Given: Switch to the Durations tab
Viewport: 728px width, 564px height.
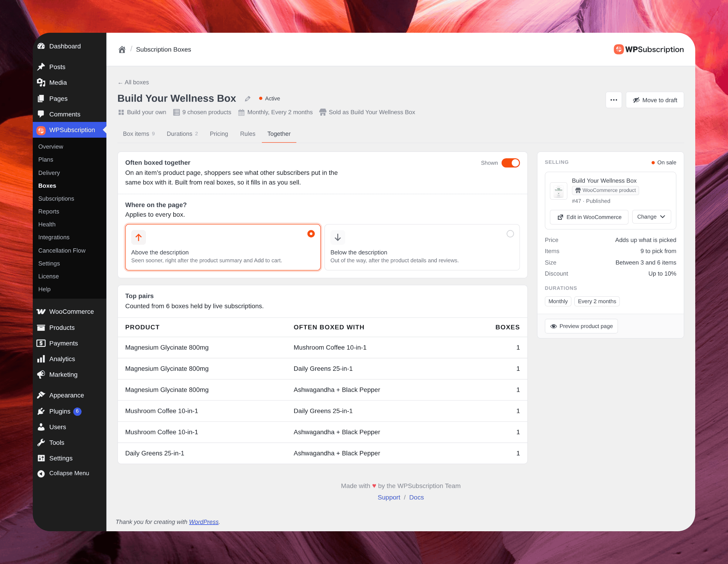Looking at the screenshot, I should click(x=182, y=134).
